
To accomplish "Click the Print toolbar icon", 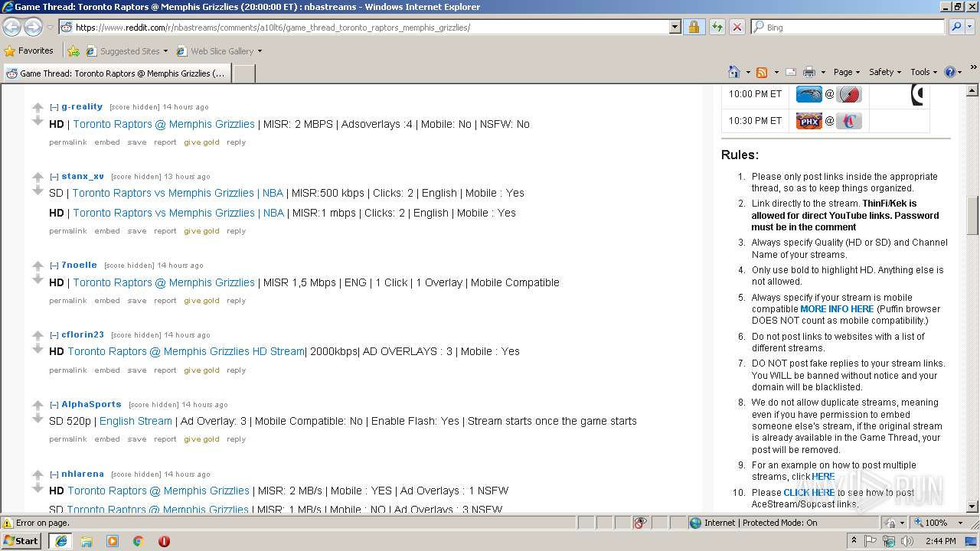I will [808, 72].
